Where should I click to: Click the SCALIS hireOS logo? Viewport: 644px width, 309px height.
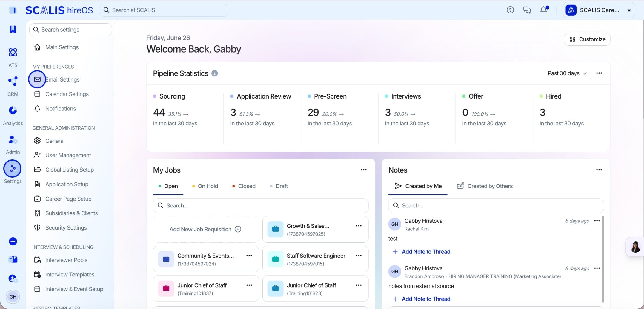(x=59, y=10)
